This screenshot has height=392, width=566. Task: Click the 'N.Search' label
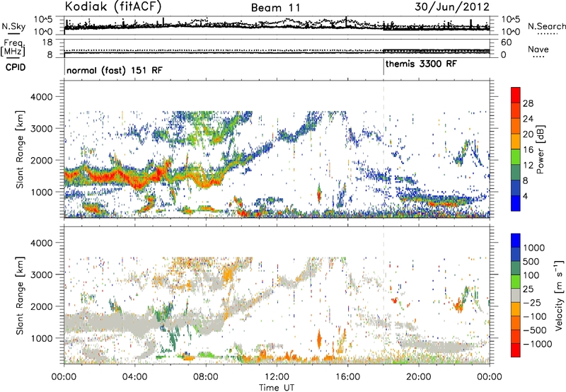click(x=547, y=26)
